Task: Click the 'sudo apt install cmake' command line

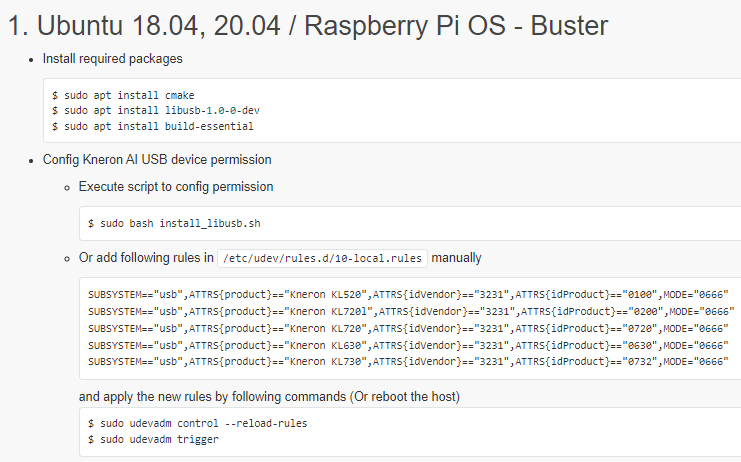Action: [123, 95]
